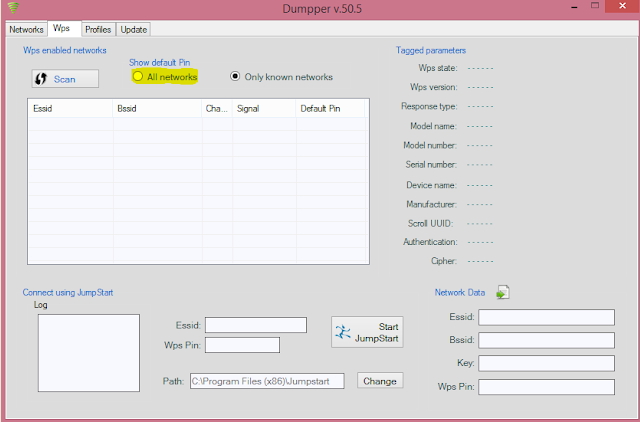Switch to the Networks tab
Screen dimensions: 640x422
(26, 29)
